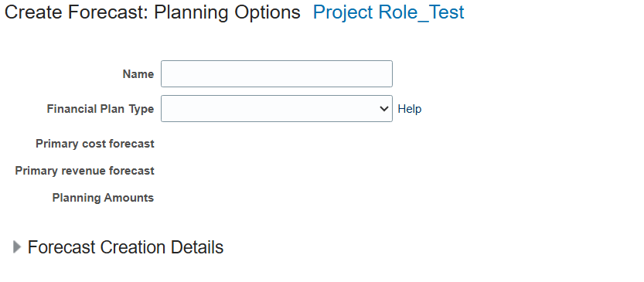The image size is (644, 282).
Task: Choose a value in the Financial Plan Type combo box
Action: pos(277,109)
